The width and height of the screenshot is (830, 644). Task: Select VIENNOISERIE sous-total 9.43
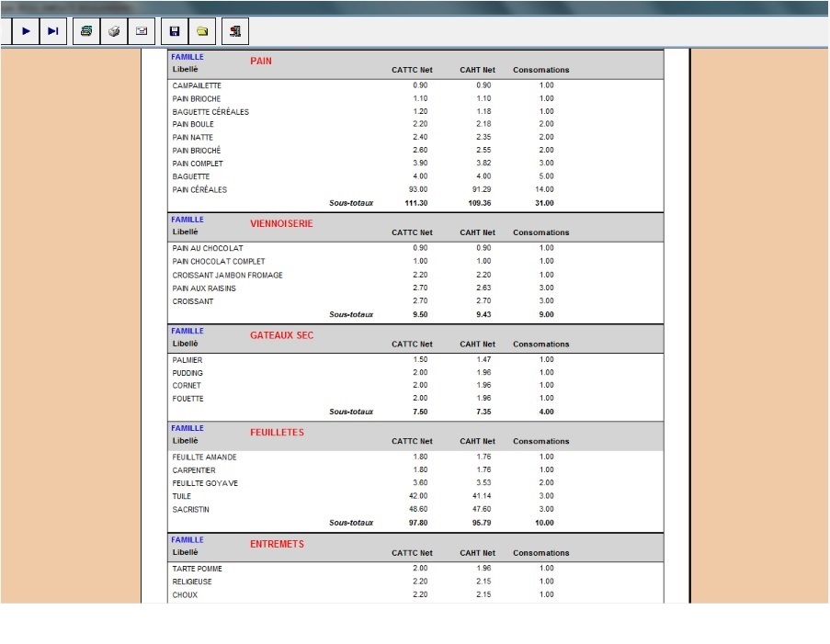[x=483, y=314]
